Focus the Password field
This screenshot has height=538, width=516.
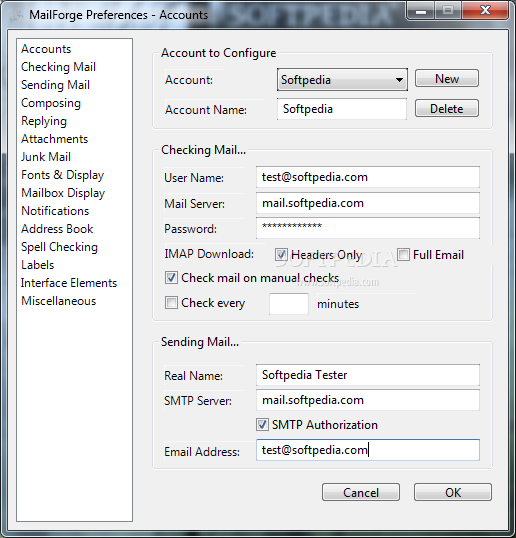pos(368,228)
